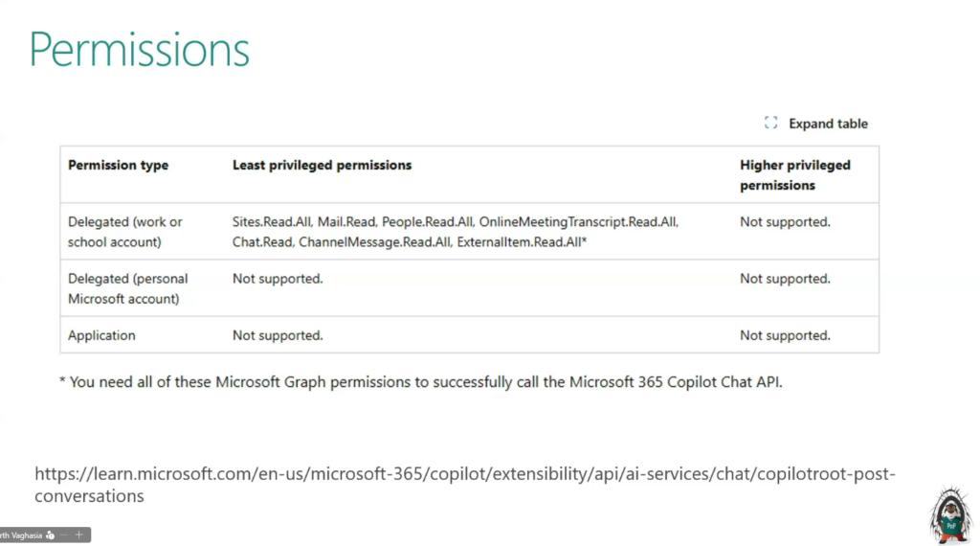Click the plus zoom-in icon in presenter bar
Image resolution: width=980 pixels, height=546 pixels.
[x=79, y=535]
